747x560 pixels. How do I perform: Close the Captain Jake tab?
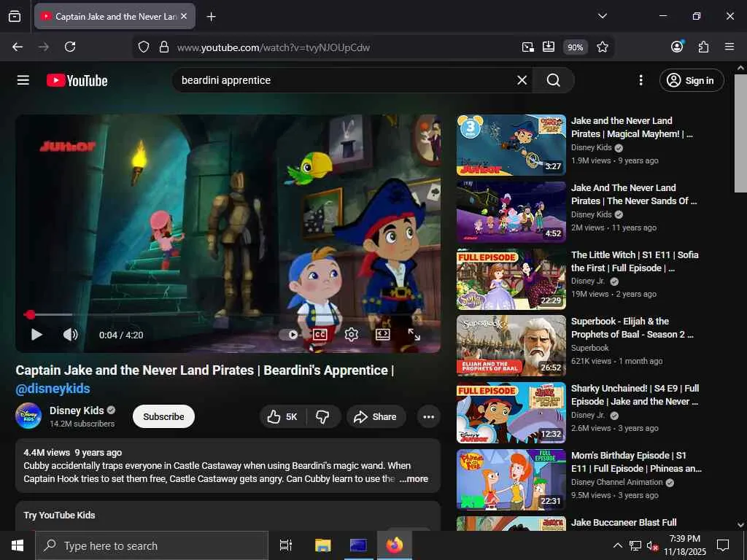[x=185, y=16]
